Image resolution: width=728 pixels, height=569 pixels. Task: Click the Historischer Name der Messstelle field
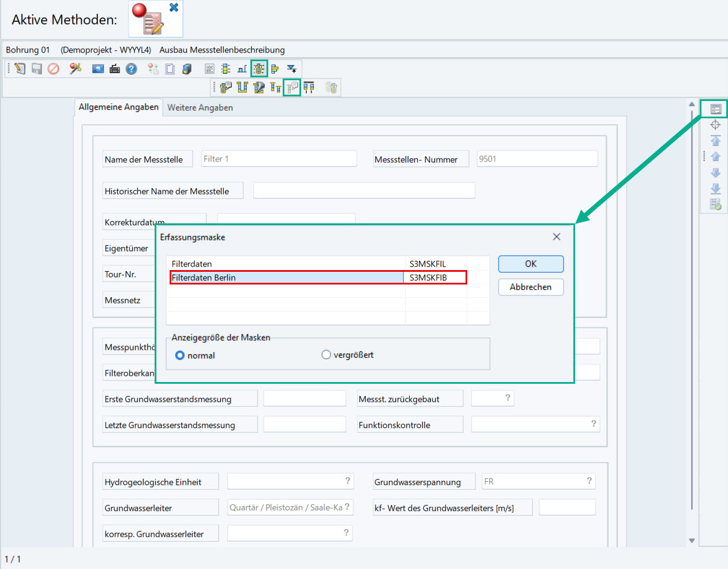pos(364,190)
